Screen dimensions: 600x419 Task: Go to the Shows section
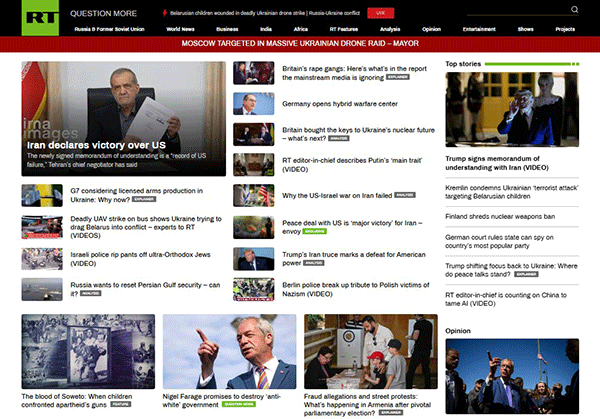click(x=525, y=29)
